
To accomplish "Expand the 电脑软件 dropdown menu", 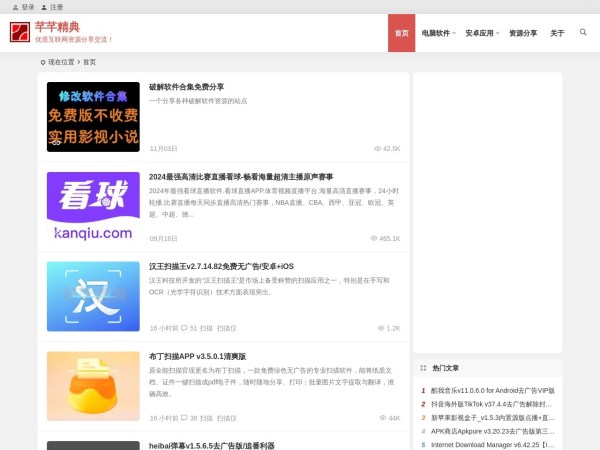I will [437, 33].
